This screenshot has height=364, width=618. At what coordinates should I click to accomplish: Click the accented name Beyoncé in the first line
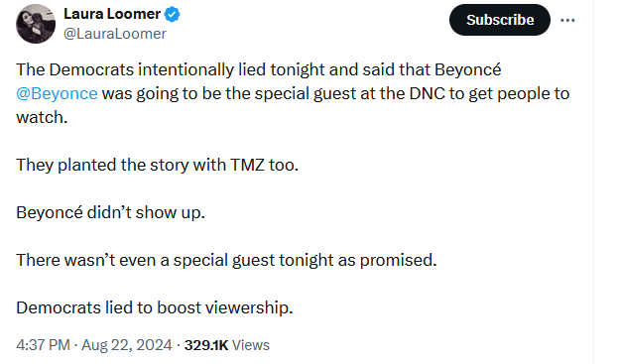click(468, 69)
